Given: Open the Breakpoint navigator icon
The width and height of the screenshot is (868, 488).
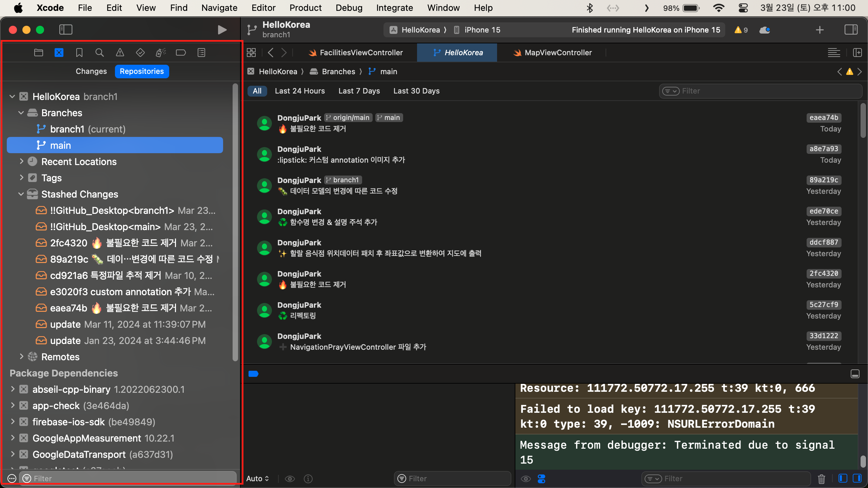Looking at the screenshot, I should 181,53.
